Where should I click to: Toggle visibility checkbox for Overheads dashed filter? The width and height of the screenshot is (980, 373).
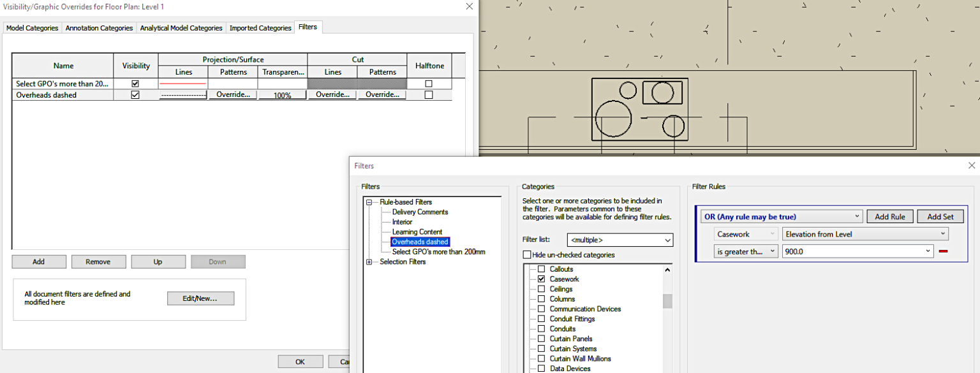(135, 94)
